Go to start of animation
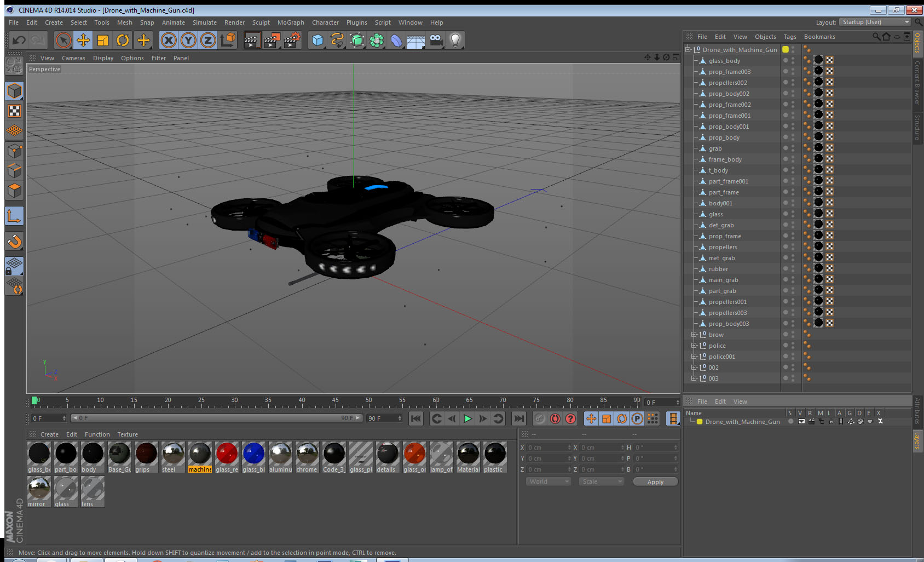This screenshot has height=562, width=924. [x=416, y=419]
